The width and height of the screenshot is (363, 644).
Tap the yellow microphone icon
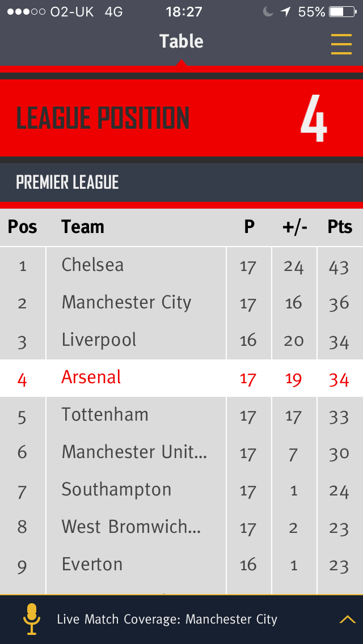32,619
